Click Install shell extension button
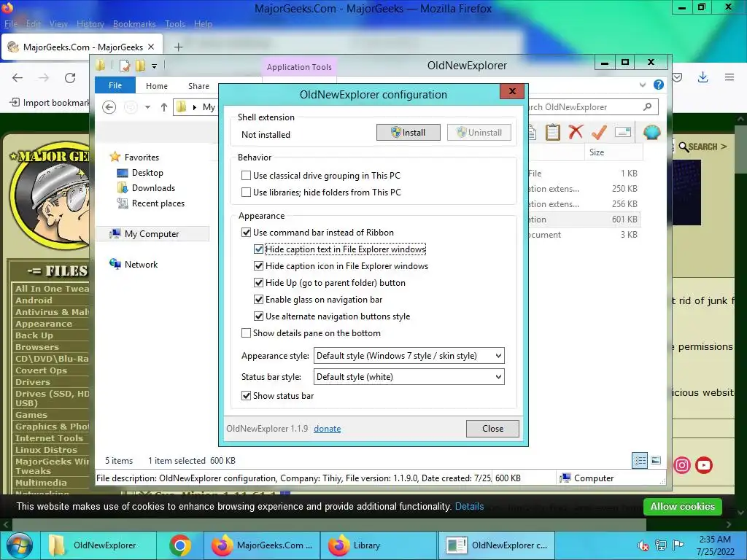This screenshot has width=747, height=560. [409, 133]
